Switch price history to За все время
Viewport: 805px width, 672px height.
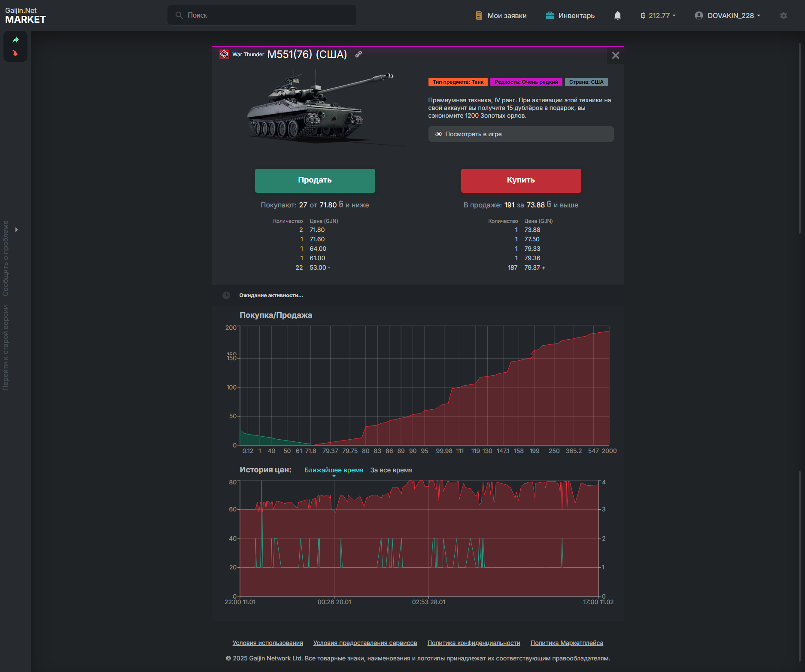(x=391, y=470)
